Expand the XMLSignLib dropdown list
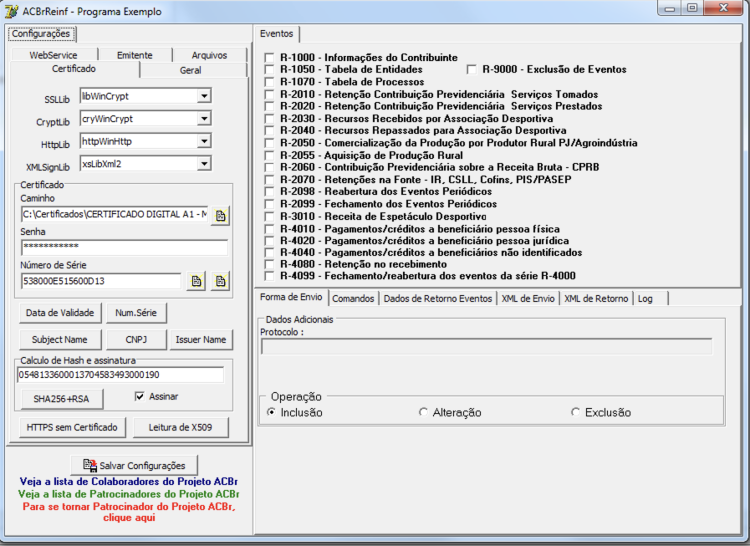Image resolution: width=750 pixels, height=546 pixels. tap(204, 164)
